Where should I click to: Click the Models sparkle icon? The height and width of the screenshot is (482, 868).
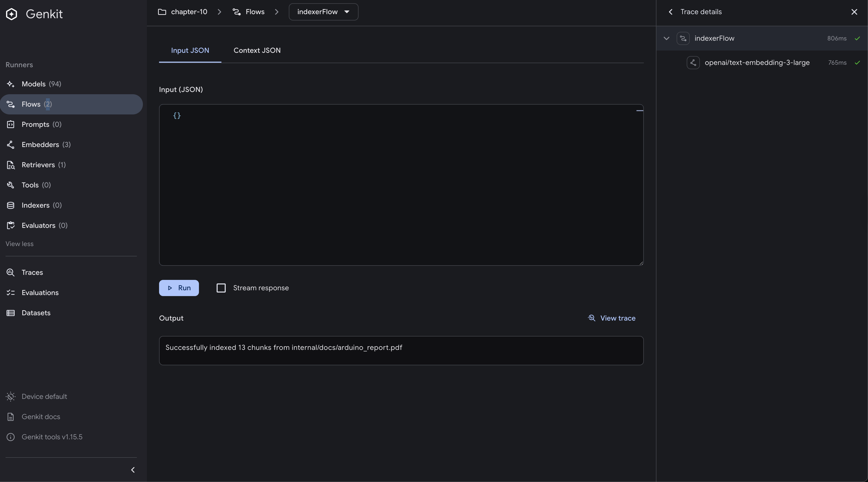[x=10, y=84]
